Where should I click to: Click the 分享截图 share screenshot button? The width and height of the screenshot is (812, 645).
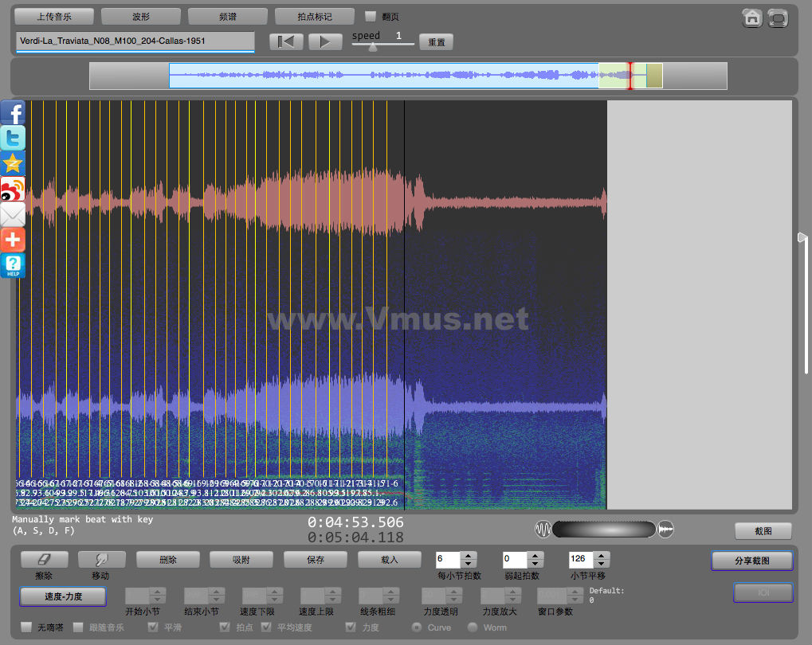(x=752, y=561)
